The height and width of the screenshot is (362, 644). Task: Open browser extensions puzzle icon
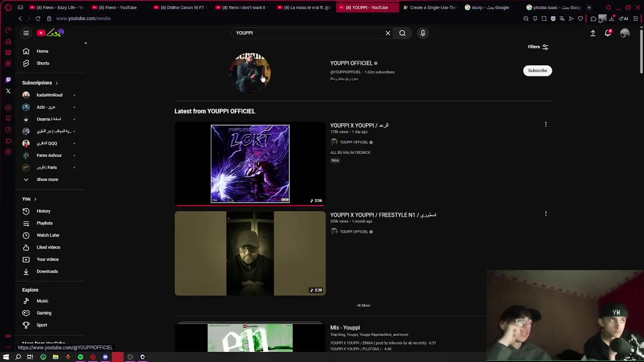593,19
